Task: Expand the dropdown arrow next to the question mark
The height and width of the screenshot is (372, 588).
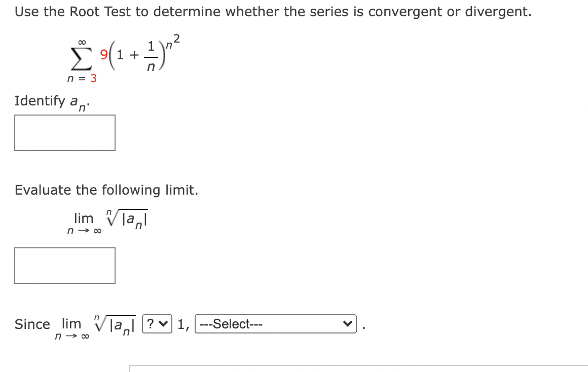Action: (164, 324)
